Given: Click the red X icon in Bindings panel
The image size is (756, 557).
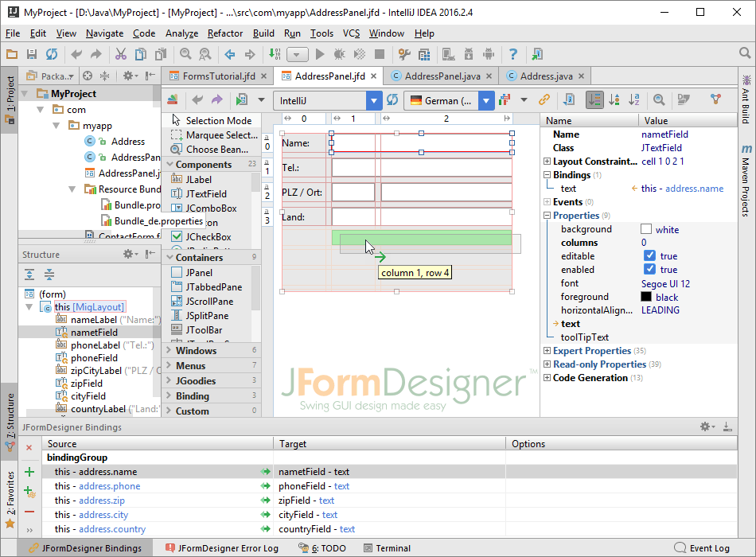Looking at the screenshot, I should [29, 447].
